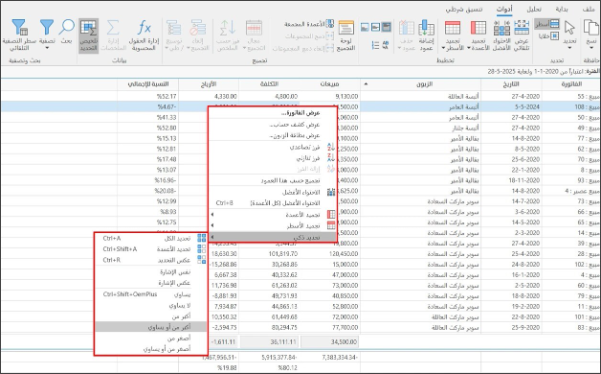The image size is (601, 374).
Task: Click سطر التصفية التلقائي filter row icon
Action: tap(20, 27)
